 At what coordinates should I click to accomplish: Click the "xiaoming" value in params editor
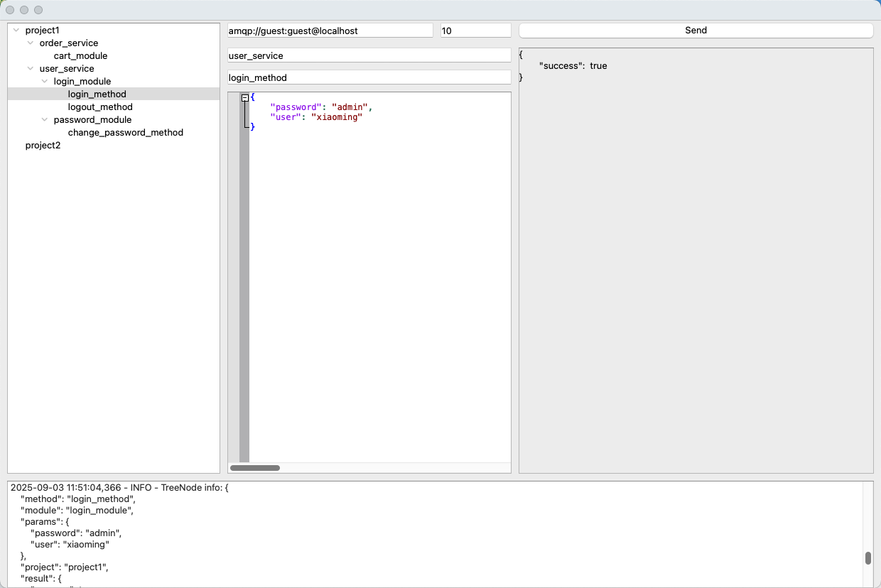tap(336, 117)
